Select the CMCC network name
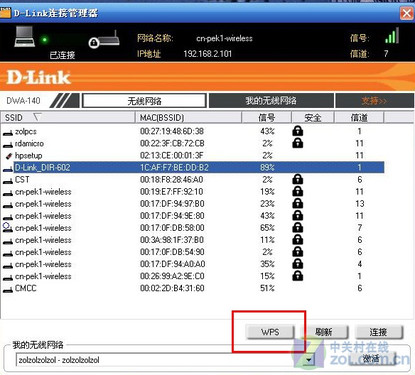415x375 pixels. (26, 288)
